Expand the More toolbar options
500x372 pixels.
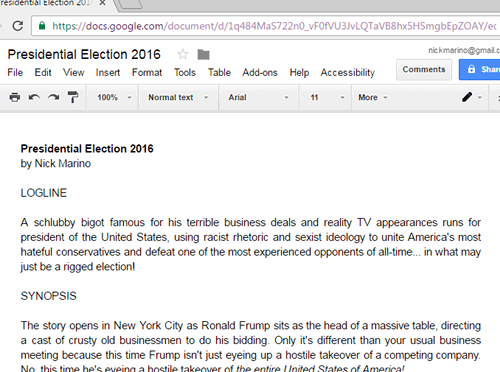(x=373, y=97)
